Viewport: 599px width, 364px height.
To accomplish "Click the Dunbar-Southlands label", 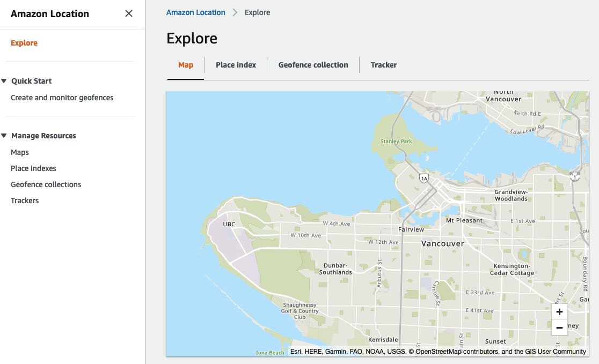I will 335,269.
